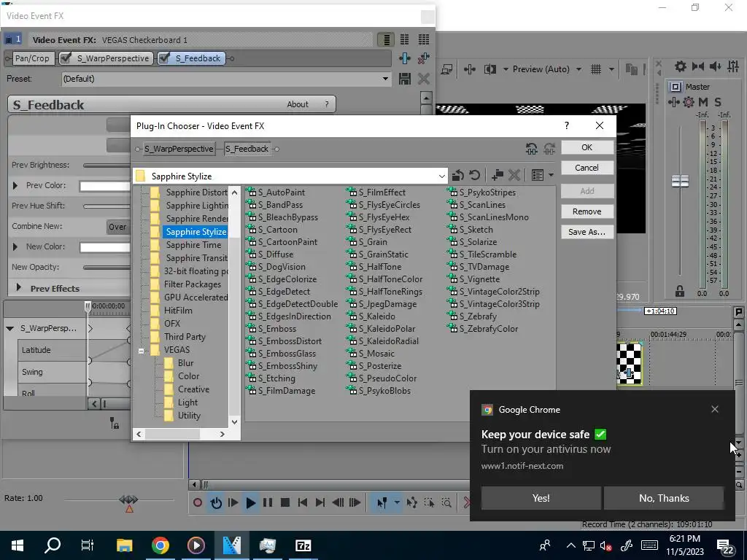Click the Remove button
747x560 pixels.
click(587, 211)
